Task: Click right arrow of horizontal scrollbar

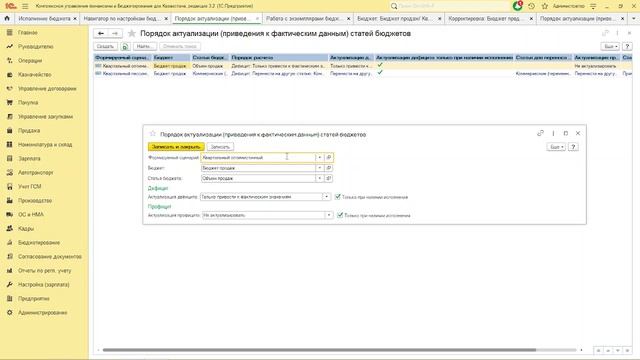Action: (581, 350)
